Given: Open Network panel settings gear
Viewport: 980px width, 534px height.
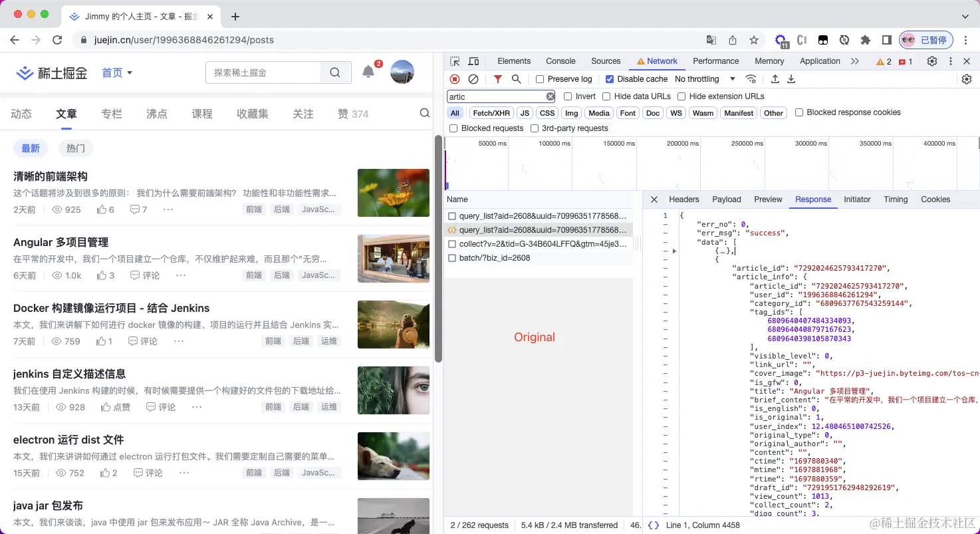Looking at the screenshot, I should tap(967, 79).
